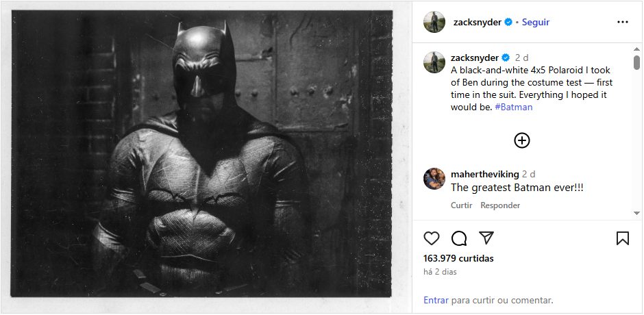Click the comments scrollbar thumb
This screenshot has width=644, height=315.
(636, 62)
